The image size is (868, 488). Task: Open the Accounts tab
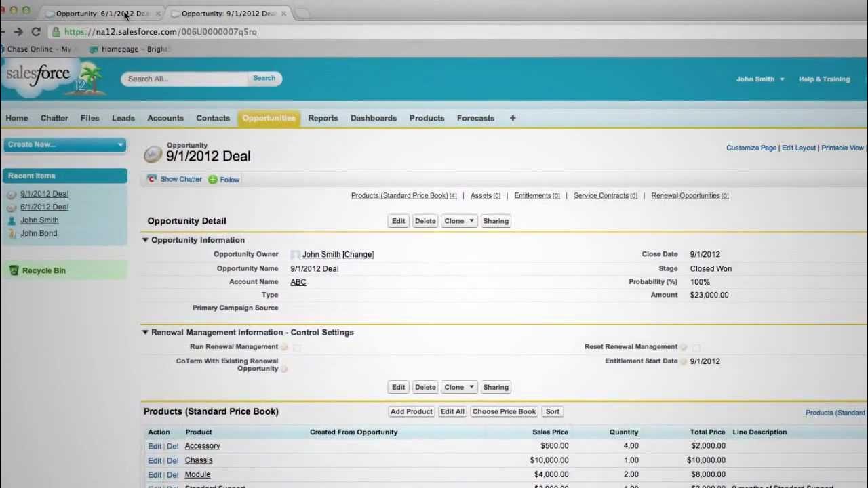click(x=165, y=118)
